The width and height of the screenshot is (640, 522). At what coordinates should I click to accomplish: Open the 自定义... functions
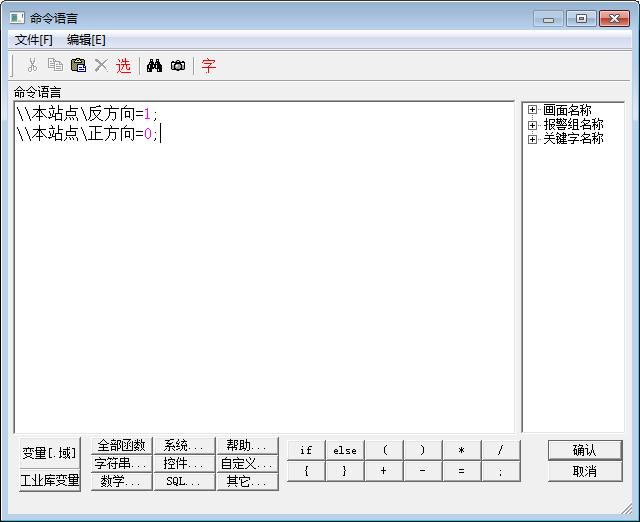(247, 463)
